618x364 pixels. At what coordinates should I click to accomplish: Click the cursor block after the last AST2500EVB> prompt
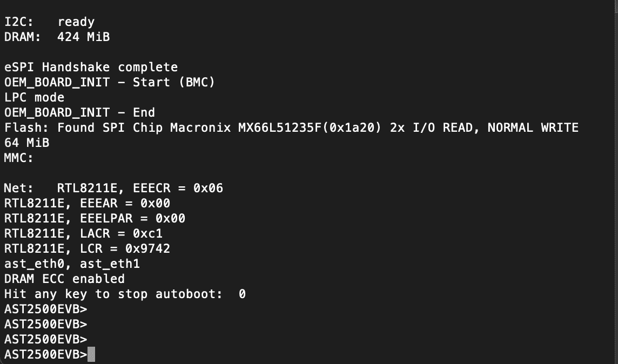(91, 354)
